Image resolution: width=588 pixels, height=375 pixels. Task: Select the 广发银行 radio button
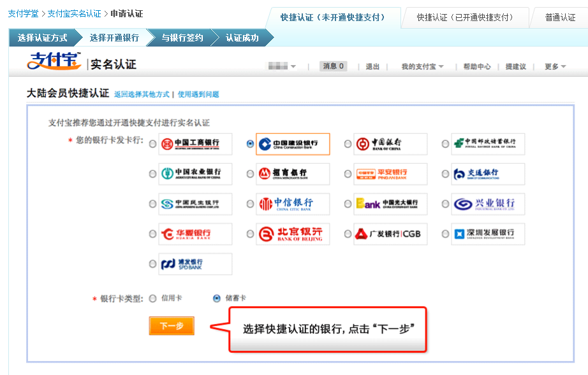348,234
